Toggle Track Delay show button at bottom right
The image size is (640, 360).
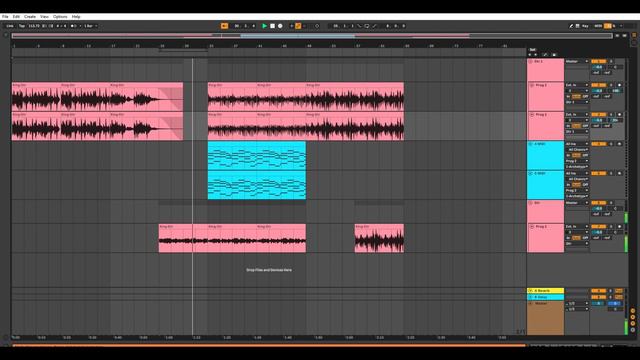(633, 330)
